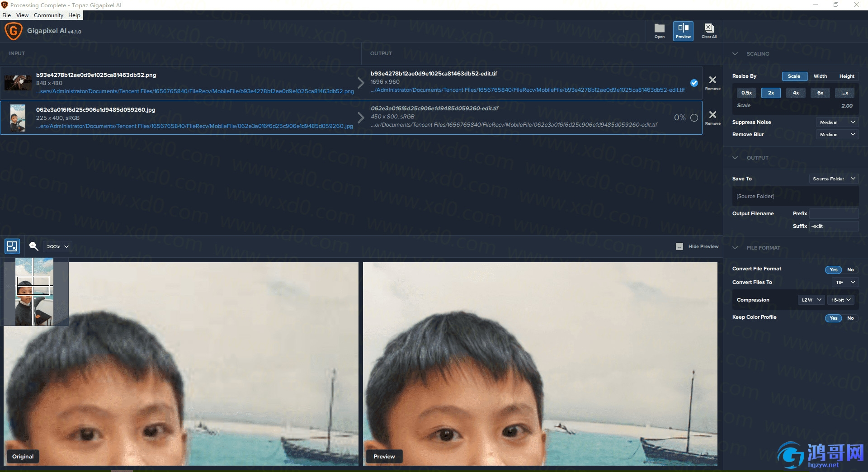Screen dimensions: 868x472
Task: Remove the b93e4278 PNG file
Action: [x=712, y=82]
